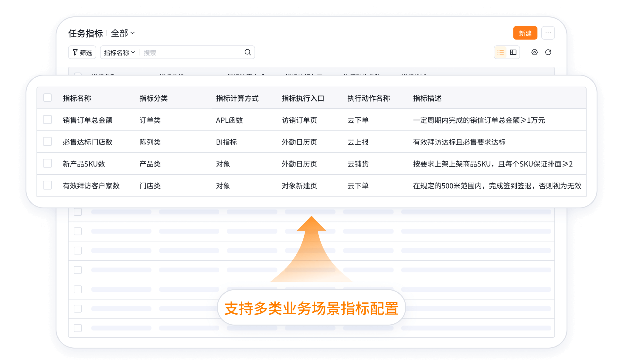The image size is (623, 364).
Task: Tick checkbox for 有效拜访客户家数
Action: click(x=47, y=185)
